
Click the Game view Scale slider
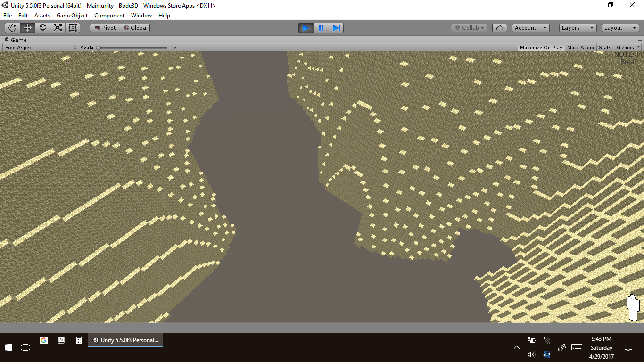132,48
